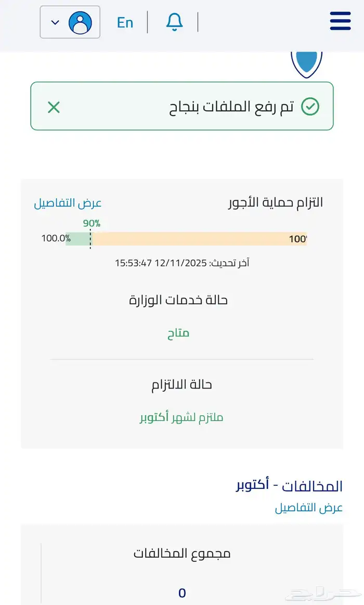Click the 90% marker on the compliance progress bar
Viewport: 364px width, 605px height.
(90, 224)
